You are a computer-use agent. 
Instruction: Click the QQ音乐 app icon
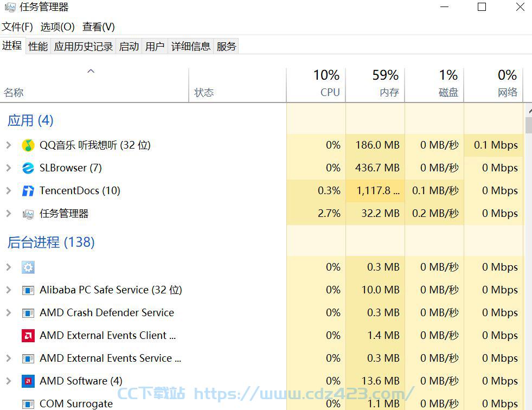pyautogui.click(x=28, y=145)
